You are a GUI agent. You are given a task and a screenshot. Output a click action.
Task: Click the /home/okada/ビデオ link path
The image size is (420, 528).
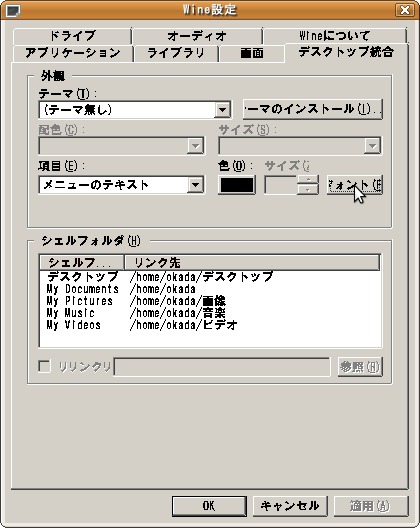(184, 325)
